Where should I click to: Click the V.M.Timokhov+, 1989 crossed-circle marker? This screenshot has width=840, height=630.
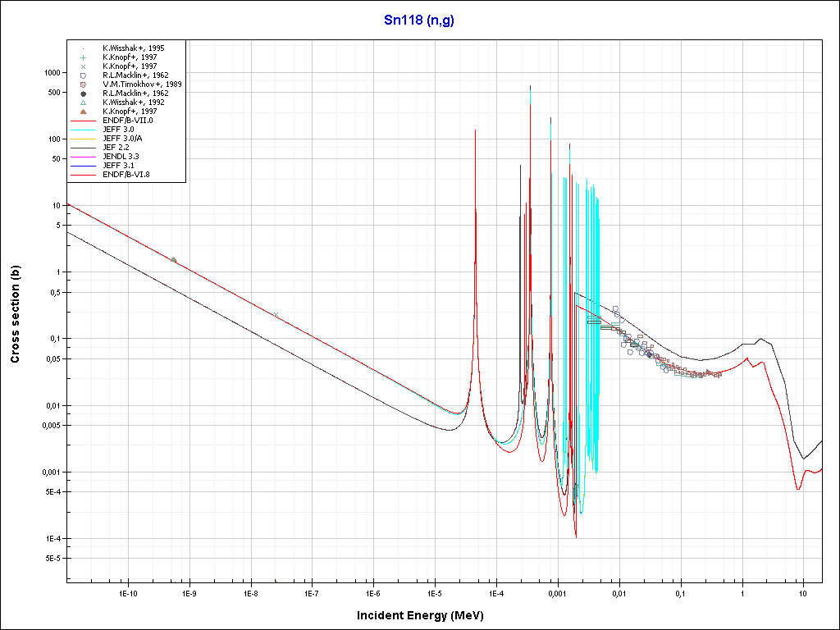(84, 84)
